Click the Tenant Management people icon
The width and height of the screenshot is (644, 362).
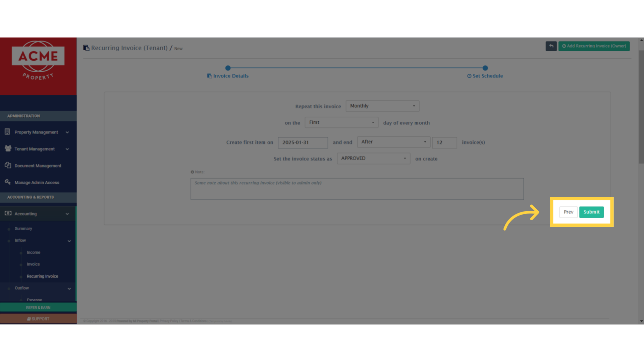pyautogui.click(x=8, y=148)
